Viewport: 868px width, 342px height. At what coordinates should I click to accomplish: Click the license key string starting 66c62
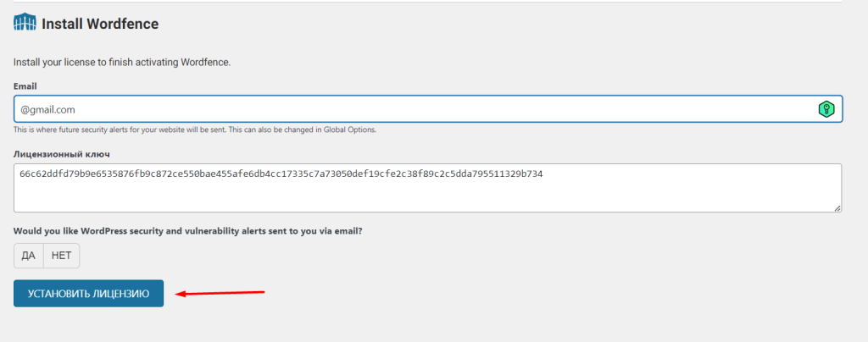tap(281, 174)
